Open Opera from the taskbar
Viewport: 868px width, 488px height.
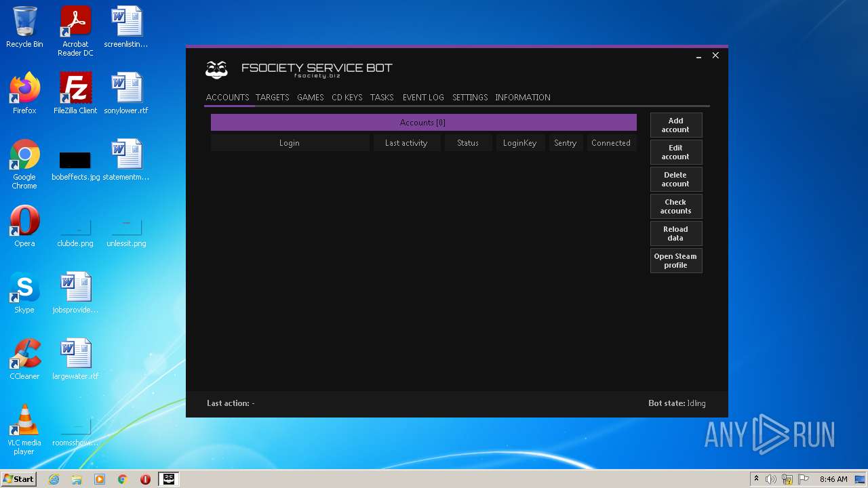[145, 479]
